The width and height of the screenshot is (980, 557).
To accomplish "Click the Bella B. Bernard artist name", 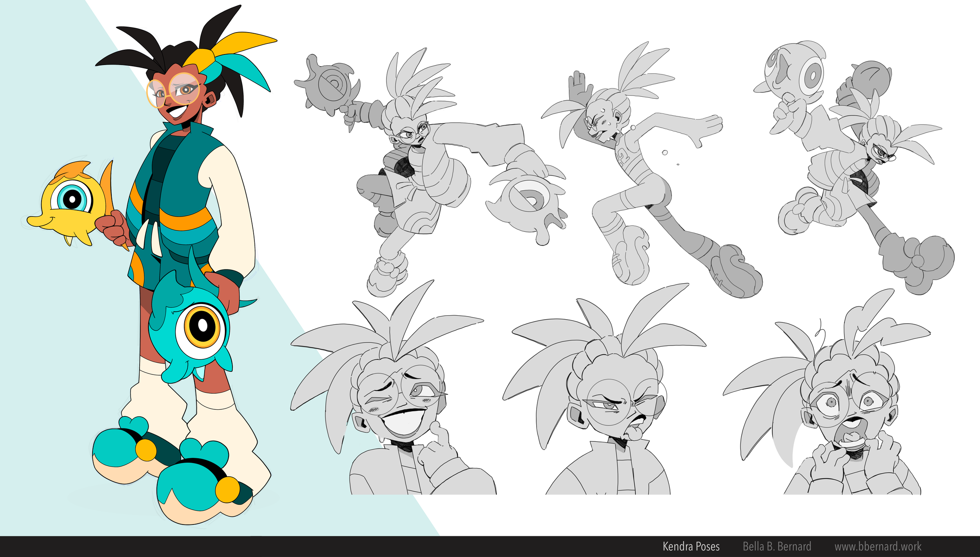I will (x=777, y=546).
